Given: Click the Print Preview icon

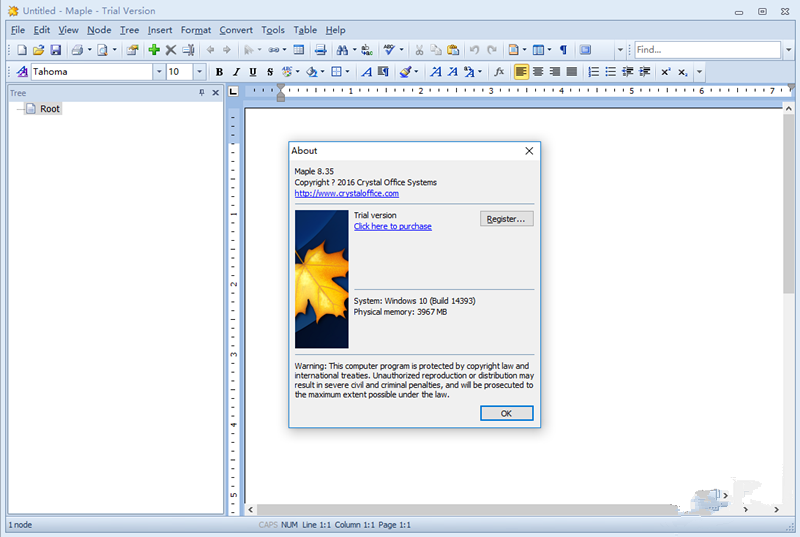Looking at the screenshot, I should 103,50.
